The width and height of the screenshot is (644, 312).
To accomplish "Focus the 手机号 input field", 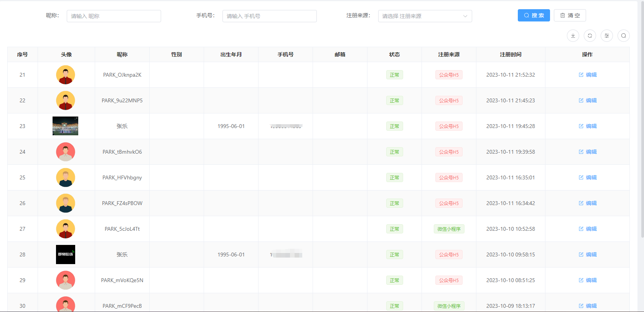I will [269, 16].
